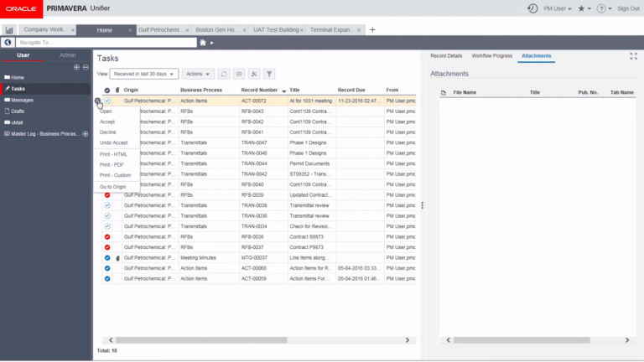
Task: Open the recent history clock icon
Action: tap(532, 8)
